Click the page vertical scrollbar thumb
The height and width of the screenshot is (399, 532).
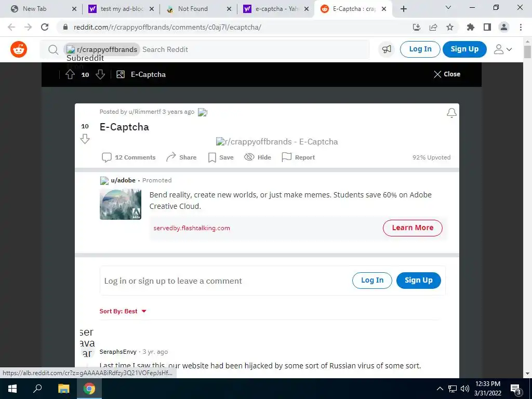tap(527, 52)
